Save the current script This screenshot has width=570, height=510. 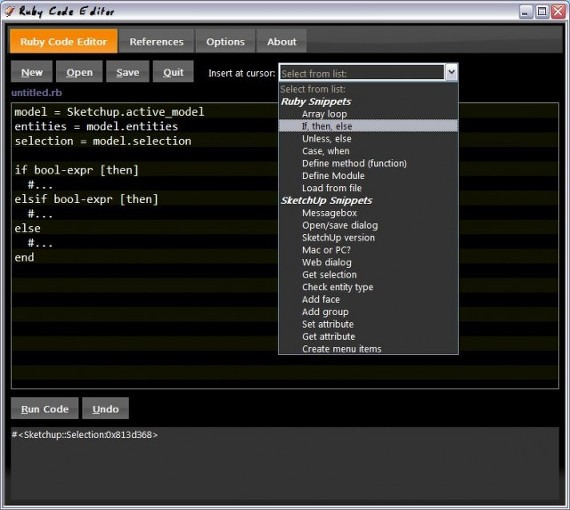coord(128,72)
